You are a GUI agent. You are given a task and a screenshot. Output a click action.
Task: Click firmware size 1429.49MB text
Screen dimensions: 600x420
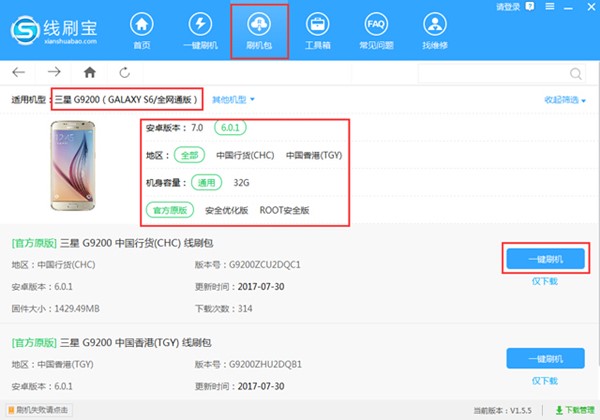(77, 309)
